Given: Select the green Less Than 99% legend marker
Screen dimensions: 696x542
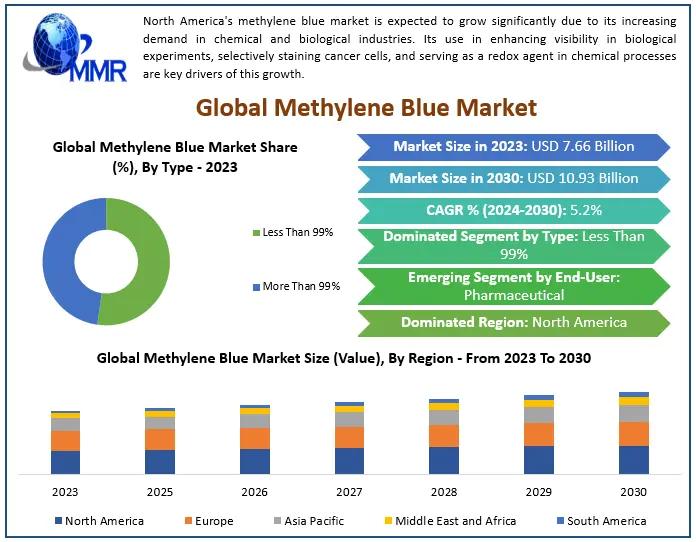Looking at the screenshot, I should coord(256,233).
